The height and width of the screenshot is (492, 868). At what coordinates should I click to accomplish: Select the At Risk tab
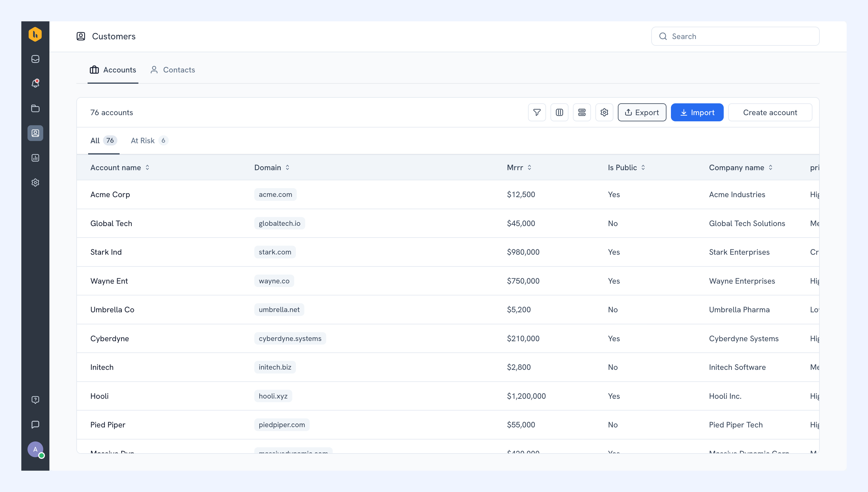(x=149, y=141)
